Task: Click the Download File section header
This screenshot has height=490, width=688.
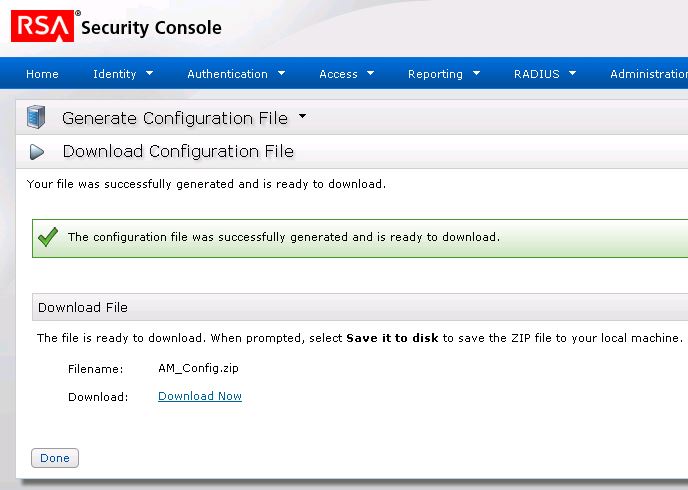Action: (x=83, y=307)
